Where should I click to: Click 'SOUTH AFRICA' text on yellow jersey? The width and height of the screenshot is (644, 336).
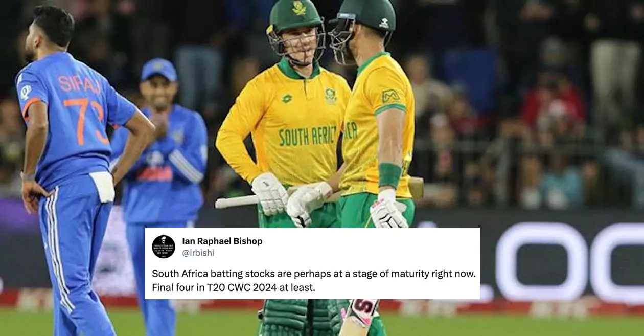pyautogui.click(x=308, y=136)
